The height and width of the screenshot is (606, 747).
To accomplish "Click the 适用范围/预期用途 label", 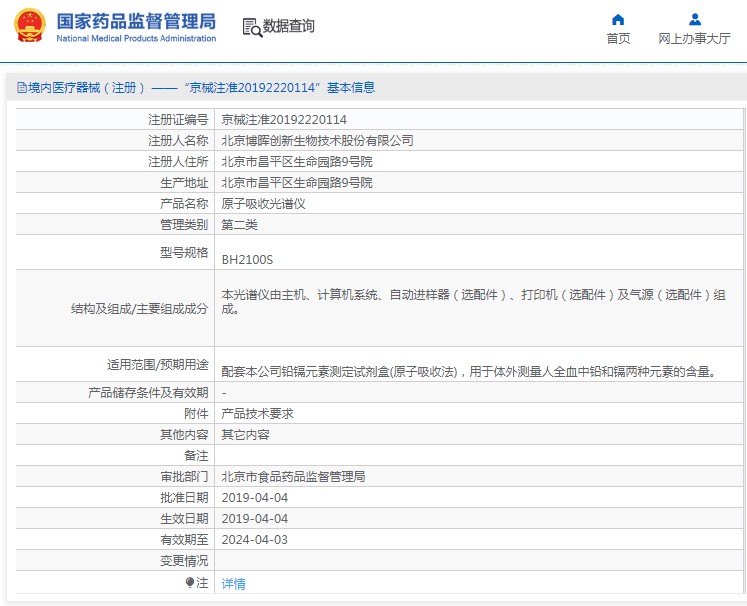I will tap(158, 364).
